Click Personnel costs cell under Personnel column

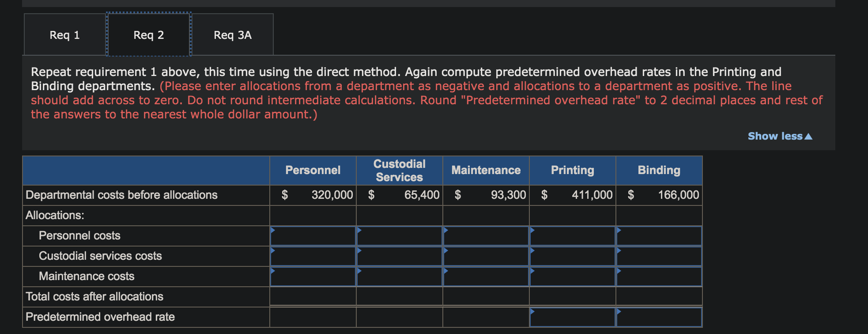pyautogui.click(x=313, y=236)
